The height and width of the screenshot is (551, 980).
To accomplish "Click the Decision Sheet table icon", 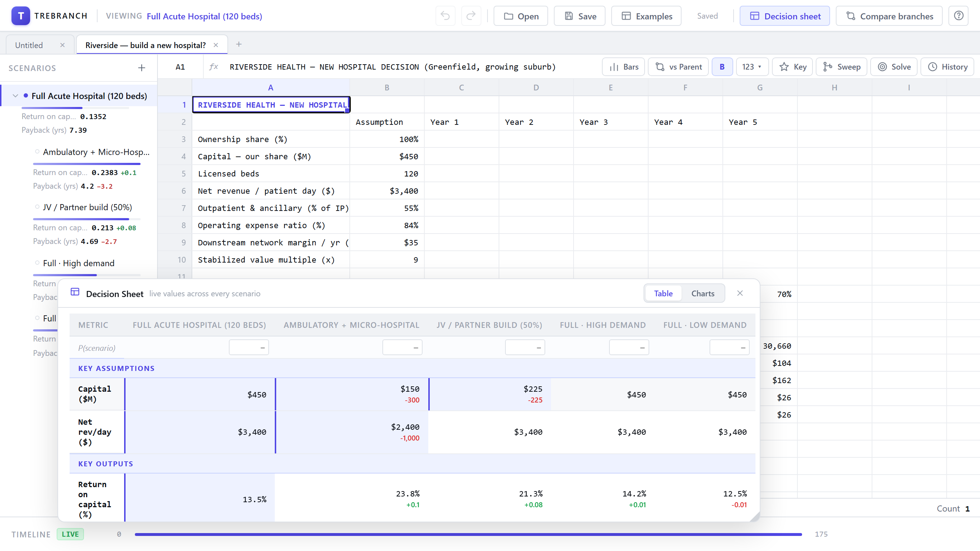I will point(75,292).
